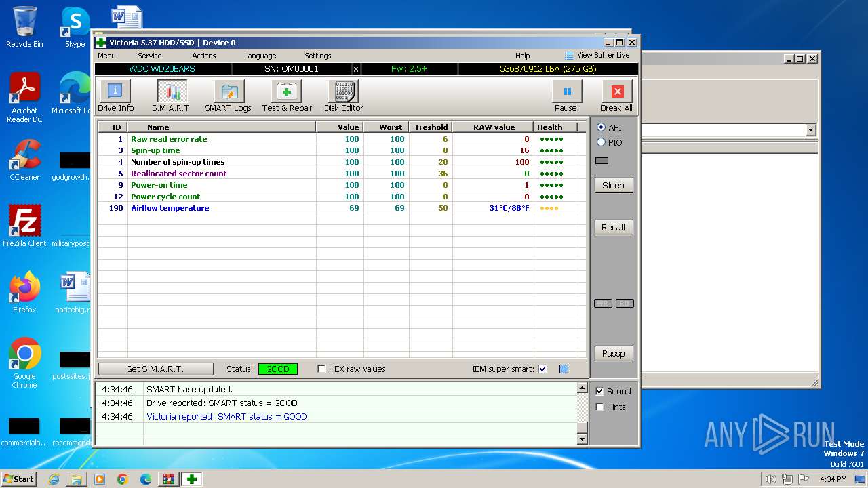The width and height of the screenshot is (868, 488).
Task: Select the Airflow temperature row
Action: (342, 208)
